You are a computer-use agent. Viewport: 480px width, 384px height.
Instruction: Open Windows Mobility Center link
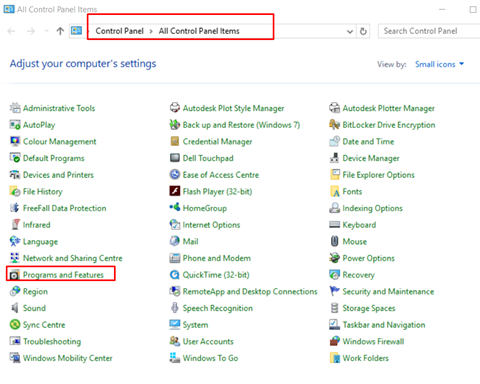(68, 358)
